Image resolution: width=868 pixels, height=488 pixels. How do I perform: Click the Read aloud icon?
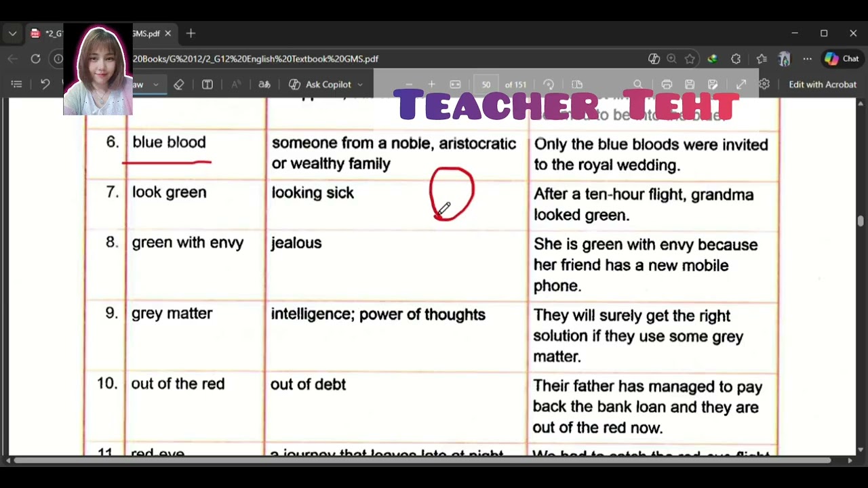click(236, 84)
